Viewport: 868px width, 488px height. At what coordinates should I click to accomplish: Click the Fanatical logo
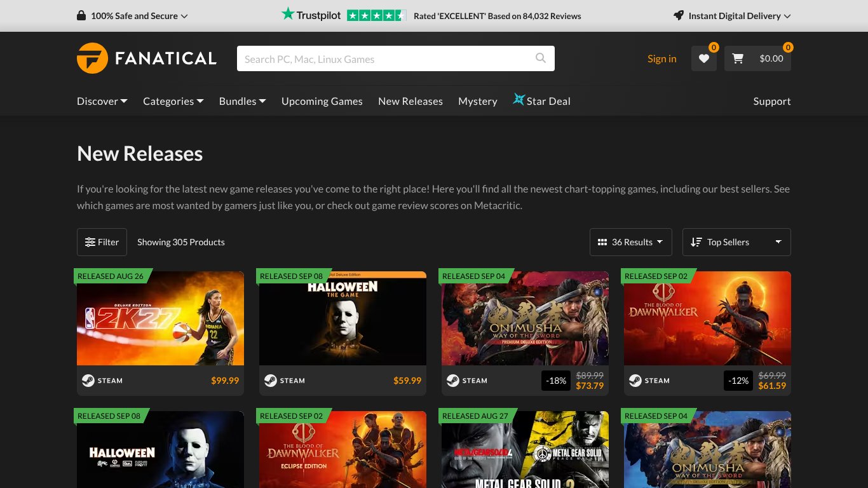(147, 58)
